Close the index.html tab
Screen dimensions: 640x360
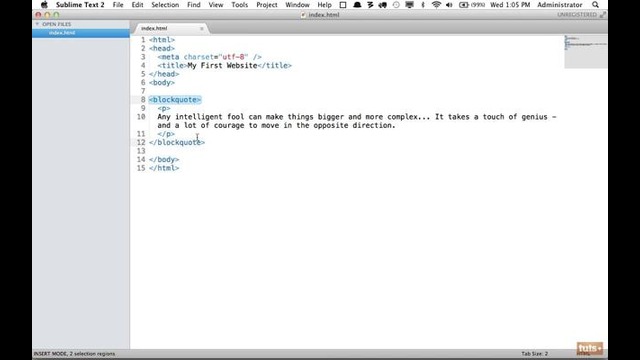click(201, 29)
